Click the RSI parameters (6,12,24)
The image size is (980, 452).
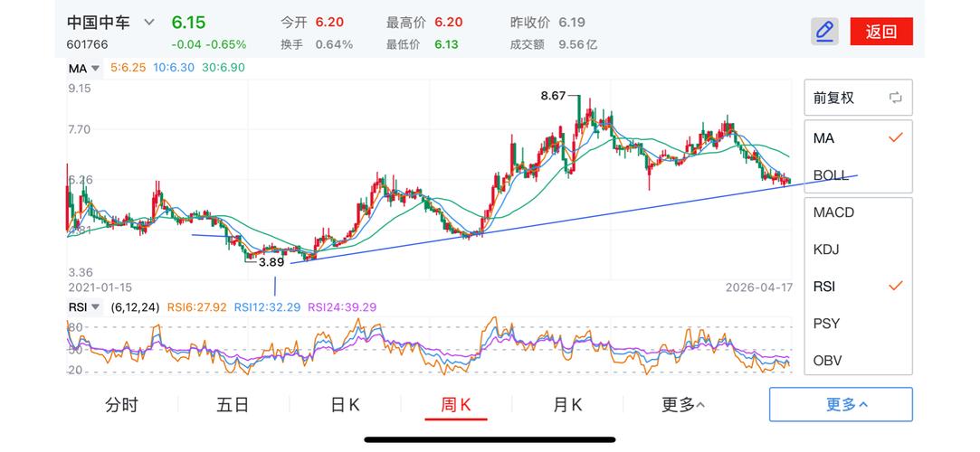(135, 307)
